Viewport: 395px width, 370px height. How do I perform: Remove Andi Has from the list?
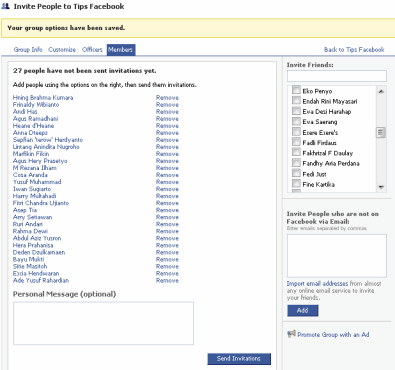click(167, 112)
